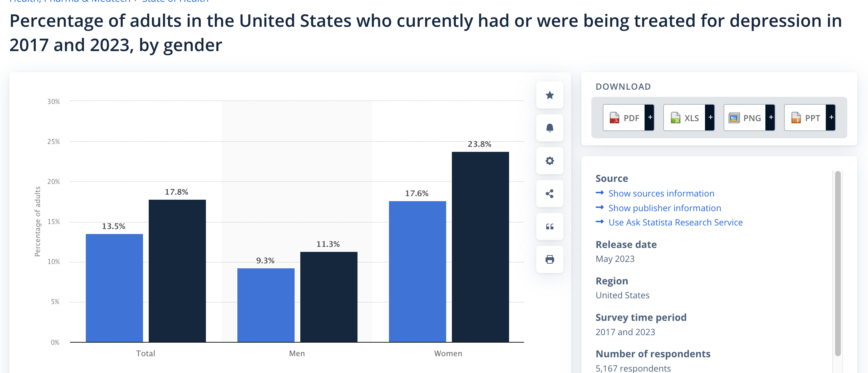Download the data as XLS
The image size is (868, 373).
coord(685,118)
